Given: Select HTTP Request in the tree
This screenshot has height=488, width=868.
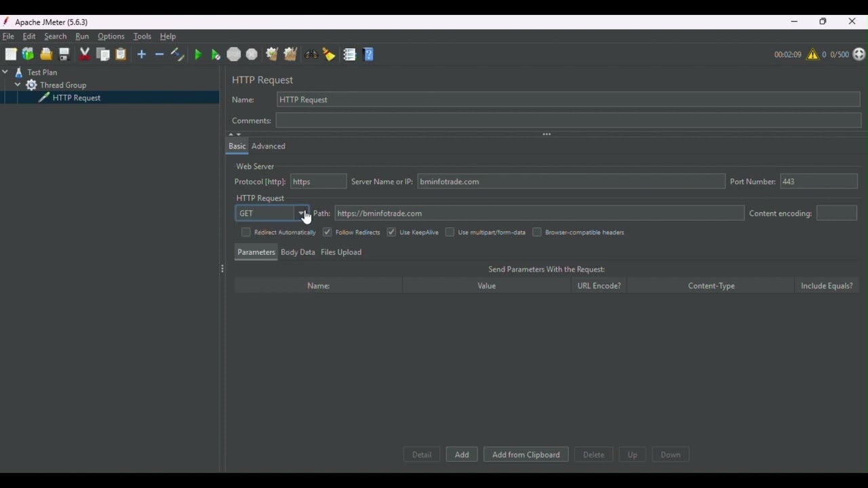Looking at the screenshot, I should pos(77,98).
